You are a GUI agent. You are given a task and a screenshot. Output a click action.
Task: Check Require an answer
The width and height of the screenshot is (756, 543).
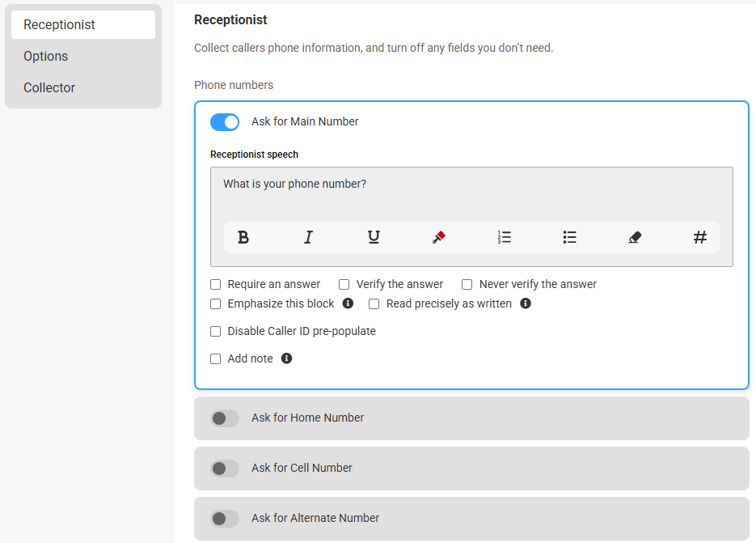[x=216, y=284]
